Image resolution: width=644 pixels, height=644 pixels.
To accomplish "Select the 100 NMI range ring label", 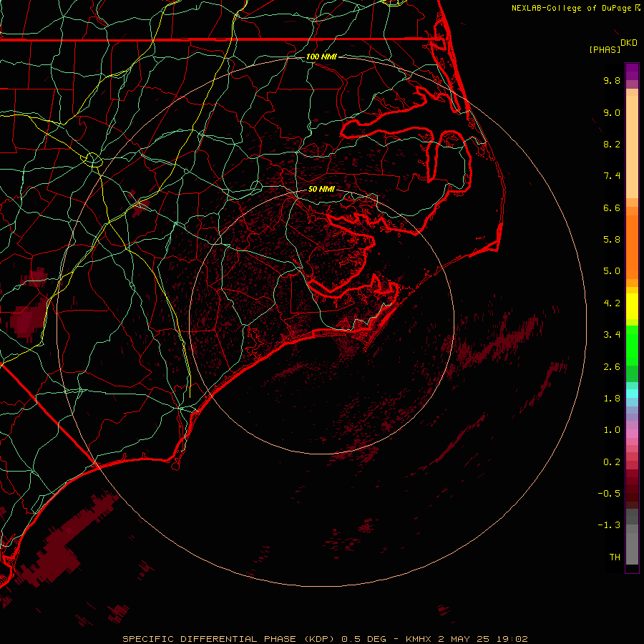I will (321, 57).
